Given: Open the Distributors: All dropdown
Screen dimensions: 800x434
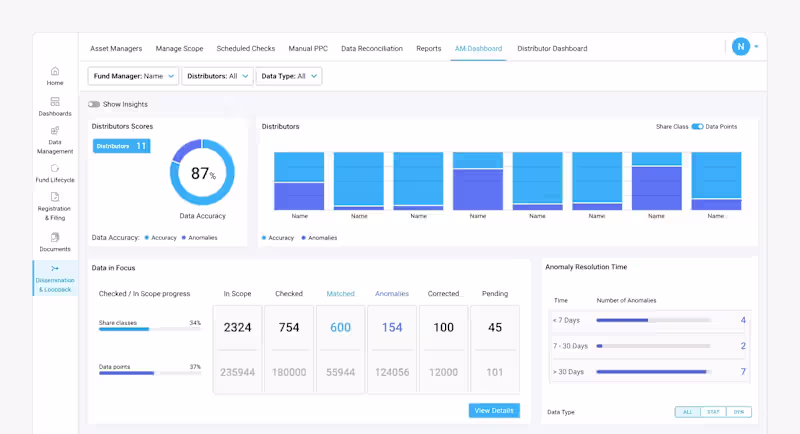Looking at the screenshot, I should pyautogui.click(x=217, y=76).
